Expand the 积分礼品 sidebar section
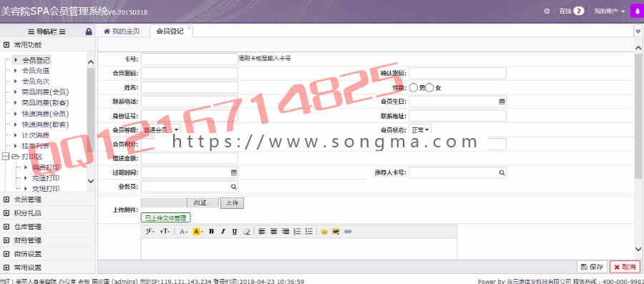 (x=6, y=213)
